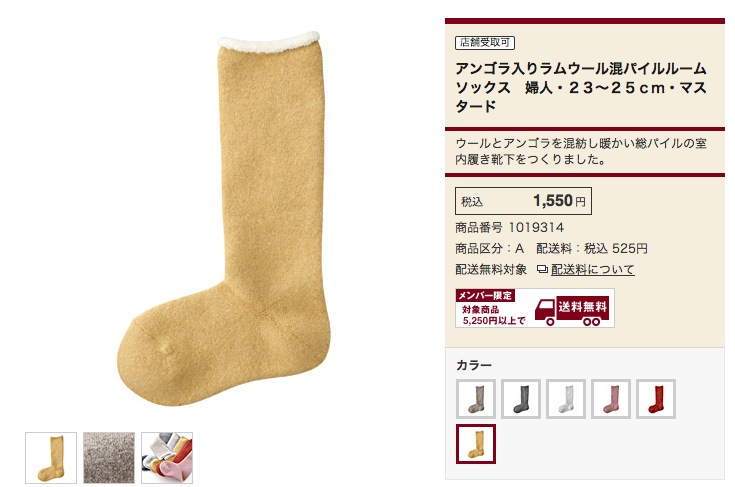This screenshot has width=735, height=487.
Task: Choose the white sock color option
Action: 566,399
